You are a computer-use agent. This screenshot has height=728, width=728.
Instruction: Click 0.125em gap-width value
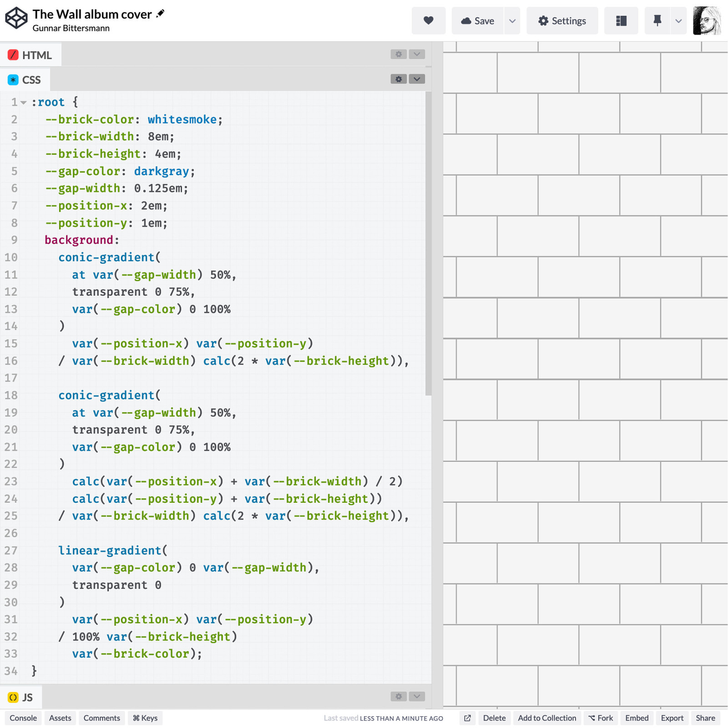pyautogui.click(x=157, y=188)
